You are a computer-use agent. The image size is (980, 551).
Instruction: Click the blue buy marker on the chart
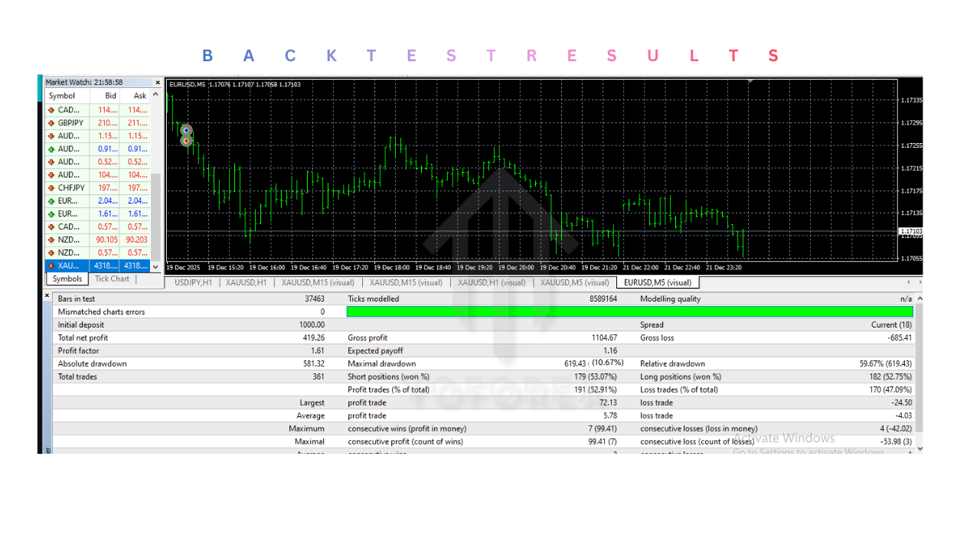(186, 131)
